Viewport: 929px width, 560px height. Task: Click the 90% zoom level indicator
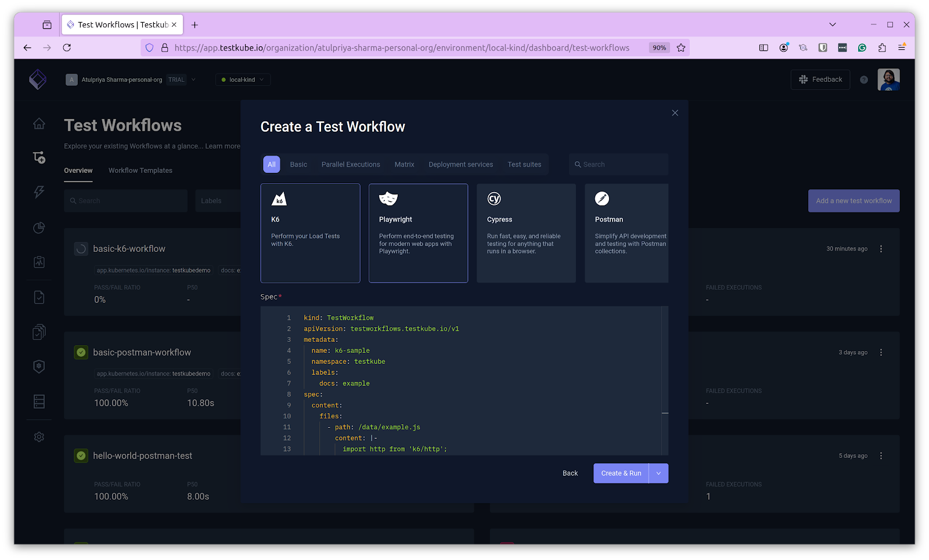tap(660, 48)
